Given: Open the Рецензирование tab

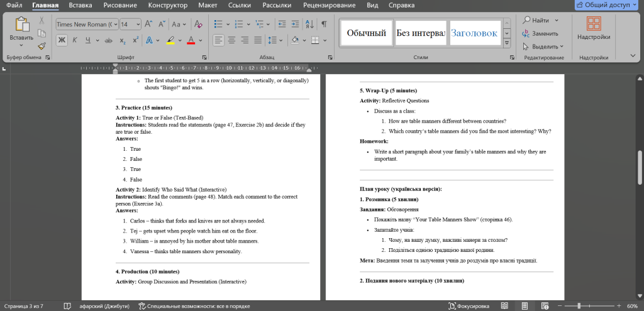Looking at the screenshot, I should 328,6.
